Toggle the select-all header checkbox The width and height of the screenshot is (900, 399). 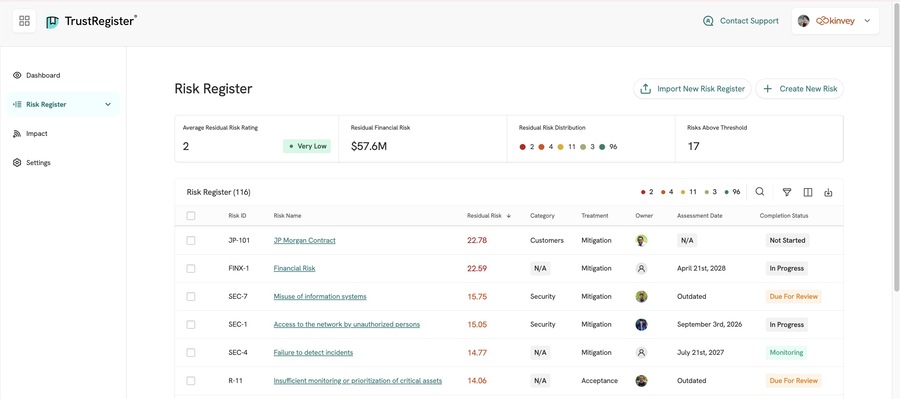coord(191,216)
